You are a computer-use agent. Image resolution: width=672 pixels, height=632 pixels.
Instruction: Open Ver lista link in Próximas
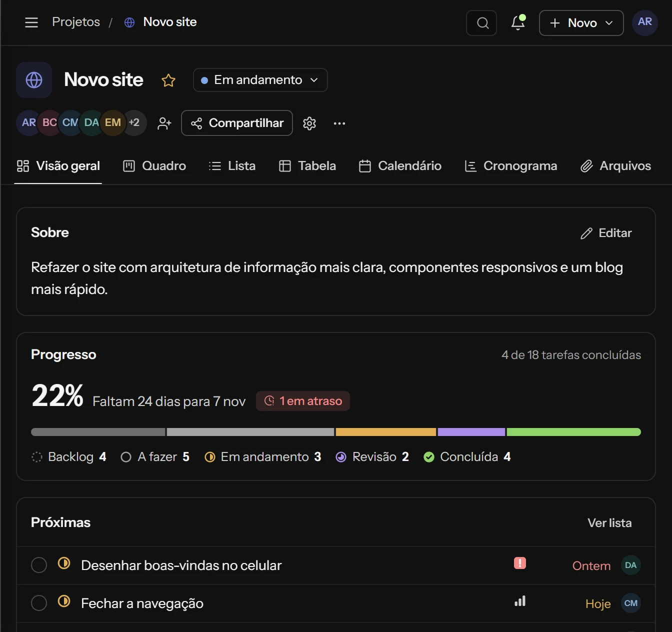pyautogui.click(x=609, y=523)
